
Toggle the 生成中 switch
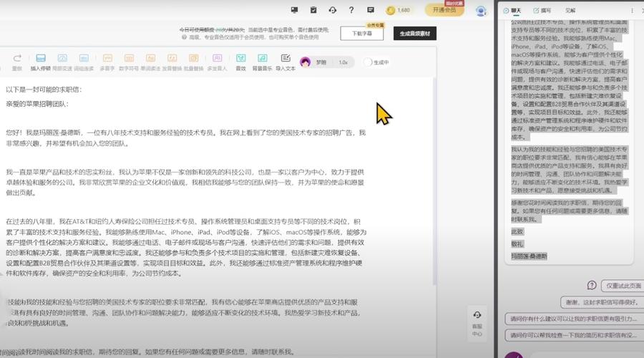click(x=368, y=62)
